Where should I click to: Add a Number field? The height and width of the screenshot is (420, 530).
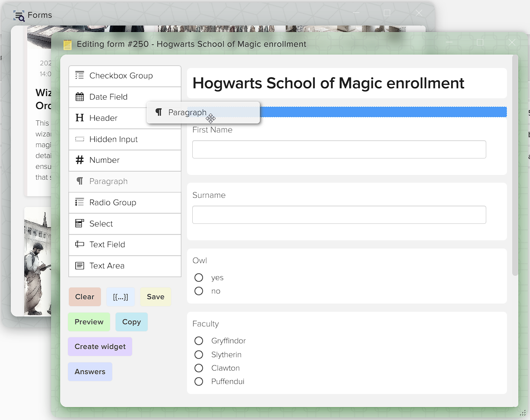tap(125, 160)
